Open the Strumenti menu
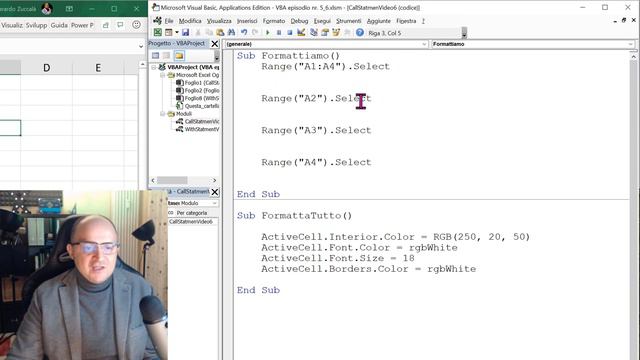The height and width of the screenshot is (360, 640). tap(348, 21)
